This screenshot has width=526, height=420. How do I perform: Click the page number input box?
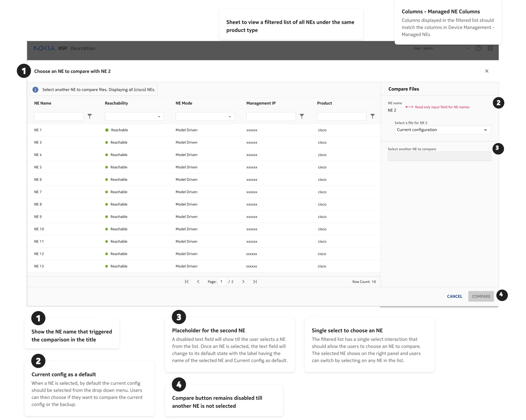[222, 282]
